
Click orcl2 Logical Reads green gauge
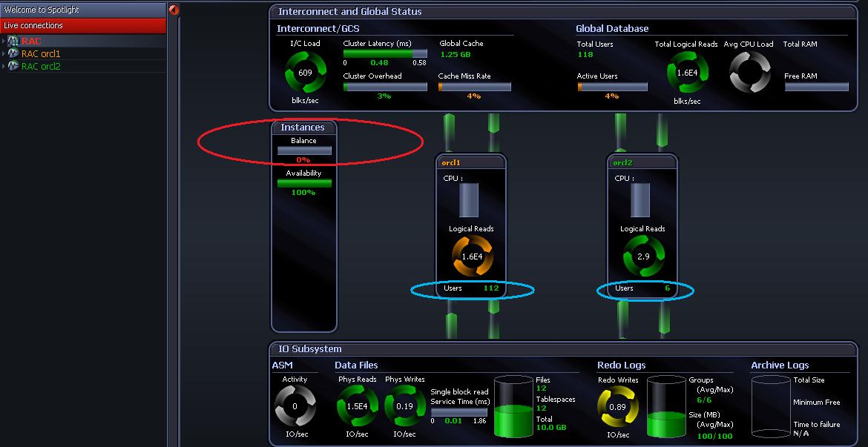pyautogui.click(x=642, y=256)
